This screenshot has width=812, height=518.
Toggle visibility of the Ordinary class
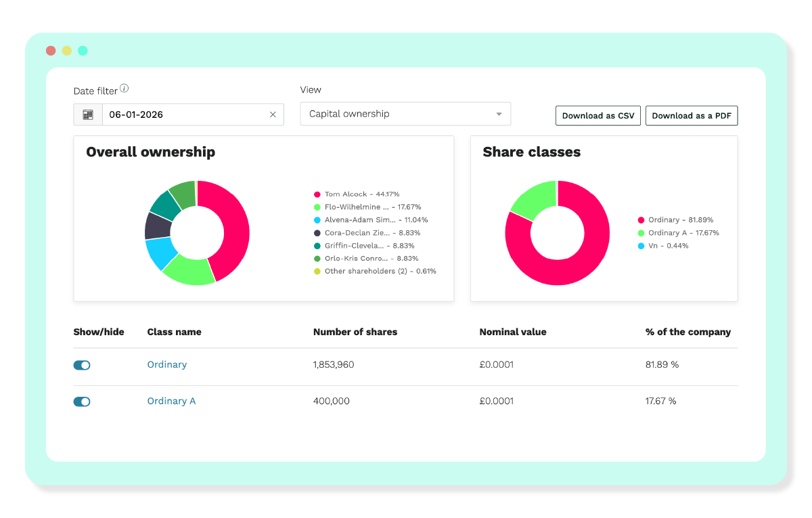click(82, 365)
